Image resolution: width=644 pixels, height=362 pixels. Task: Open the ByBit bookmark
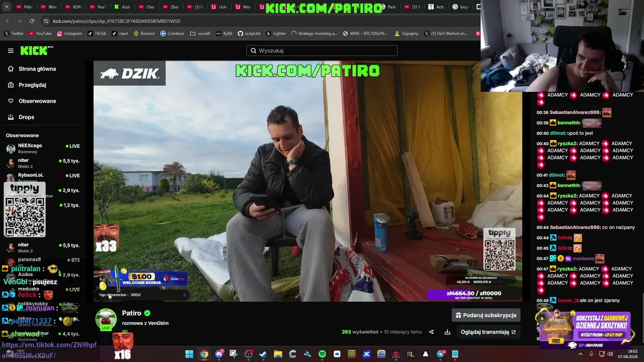224,34
